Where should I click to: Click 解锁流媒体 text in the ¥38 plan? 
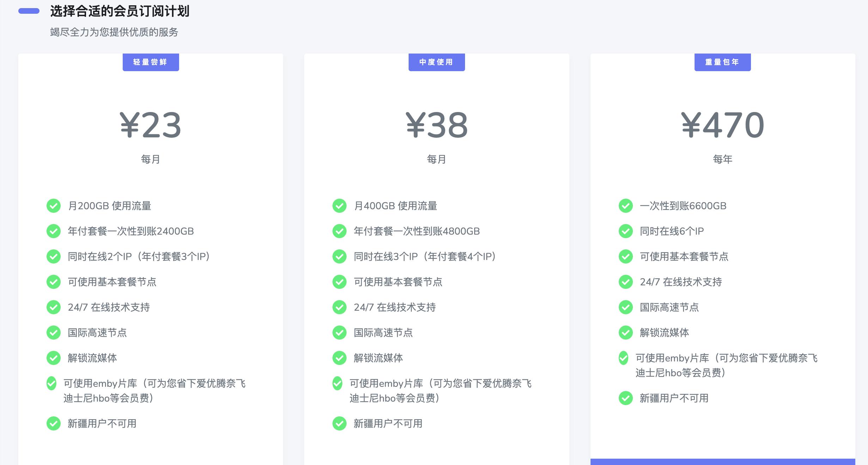(x=378, y=358)
